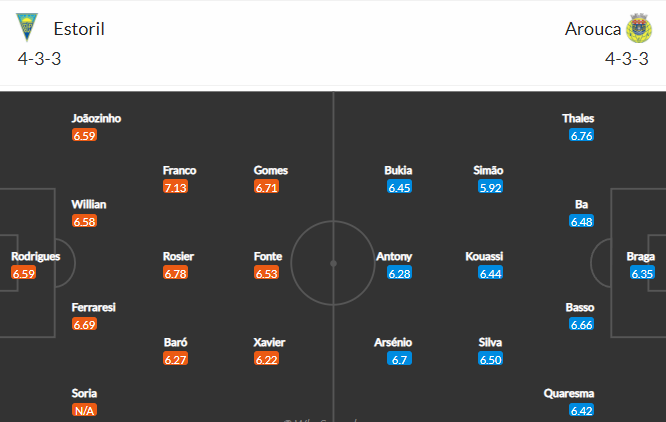
Task: Click Antony's 6.28 rating badge
Action: (399, 273)
